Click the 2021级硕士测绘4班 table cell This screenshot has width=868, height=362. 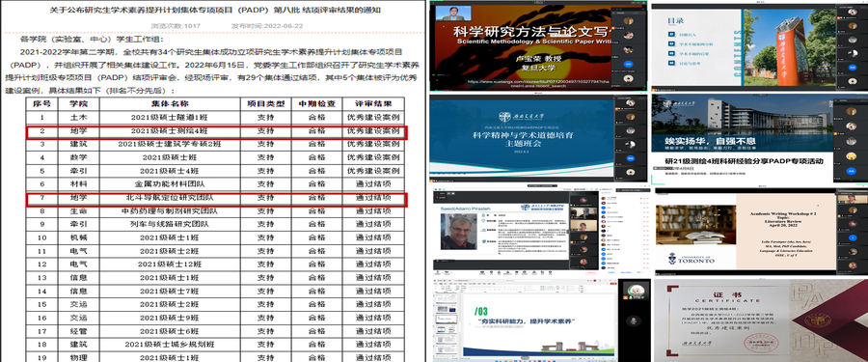pyautogui.click(x=169, y=131)
